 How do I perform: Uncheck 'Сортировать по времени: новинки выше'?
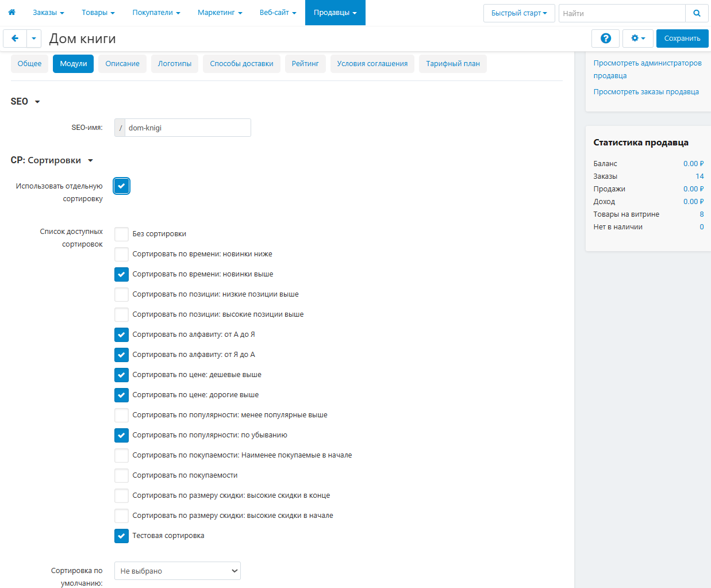pyautogui.click(x=121, y=274)
